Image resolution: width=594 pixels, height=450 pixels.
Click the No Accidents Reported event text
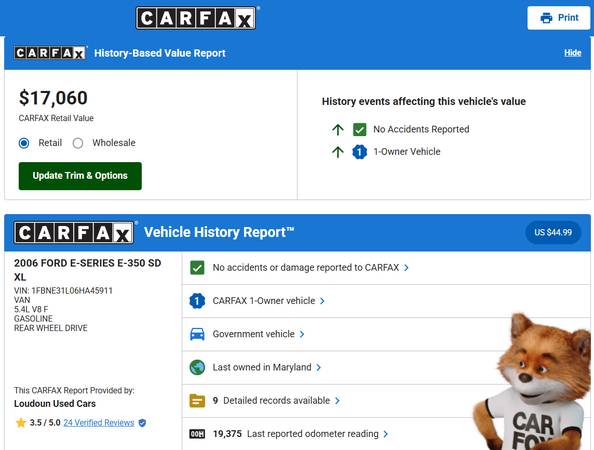[x=421, y=130]
